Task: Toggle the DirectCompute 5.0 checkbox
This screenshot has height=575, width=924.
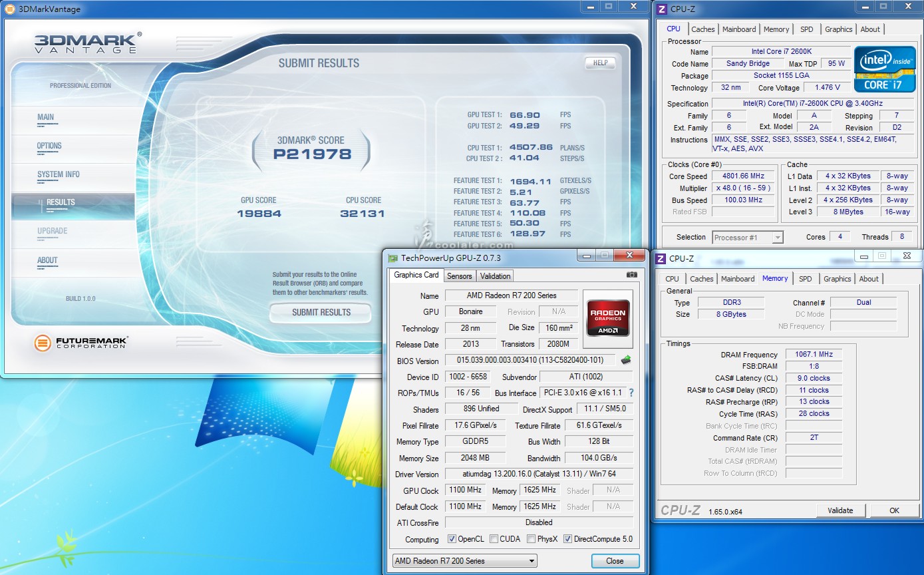Action: (x=567, y=539)
